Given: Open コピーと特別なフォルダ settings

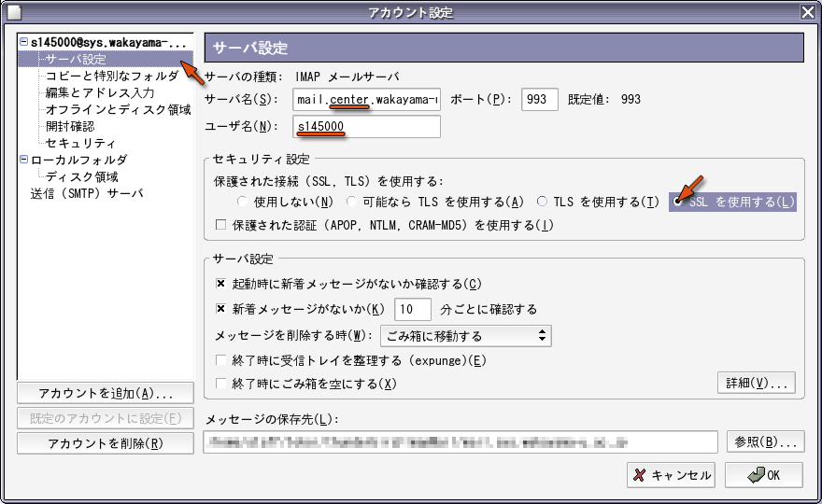Looking at the screenshot, I should 112,76.
